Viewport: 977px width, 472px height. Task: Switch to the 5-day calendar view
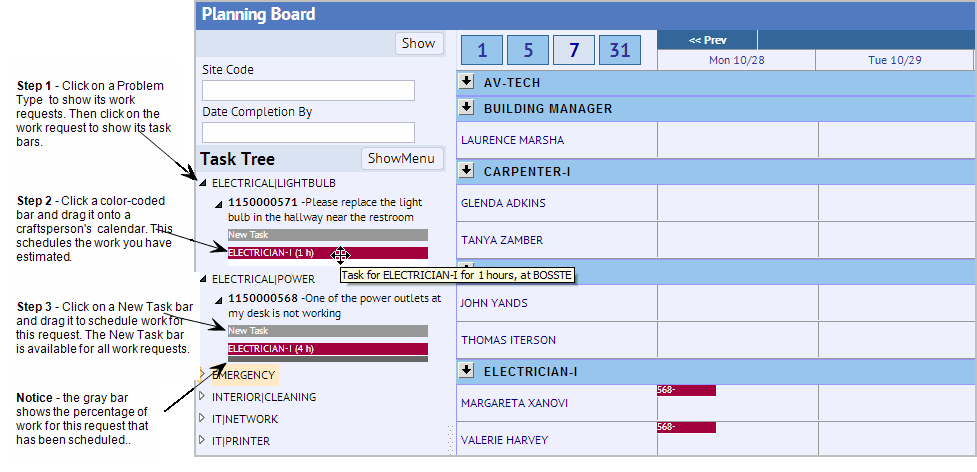tap(528, 49)
